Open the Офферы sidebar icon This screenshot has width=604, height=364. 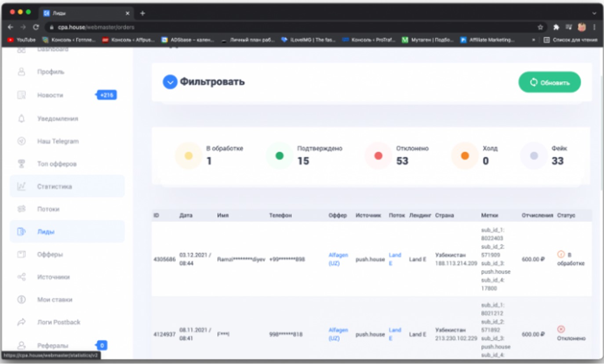click(x=22, y=254)
